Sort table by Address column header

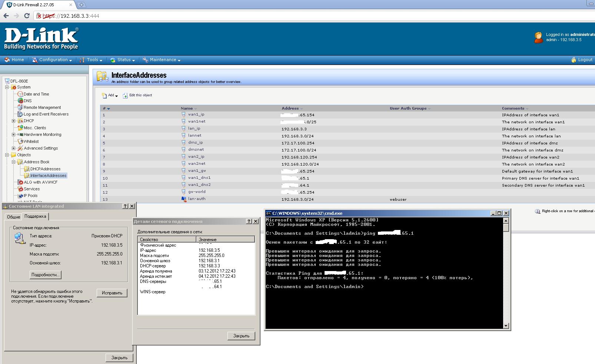click(x=290, y=108)
